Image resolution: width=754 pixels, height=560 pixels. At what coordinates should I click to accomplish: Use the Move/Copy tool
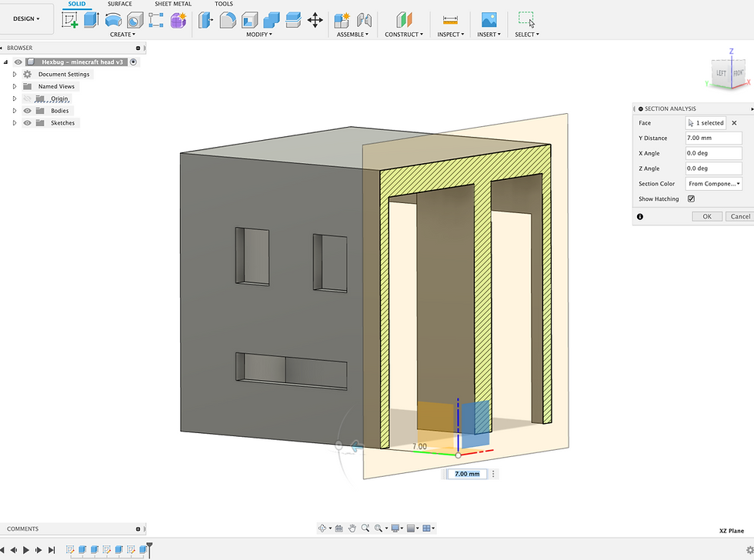click(315, 19)
